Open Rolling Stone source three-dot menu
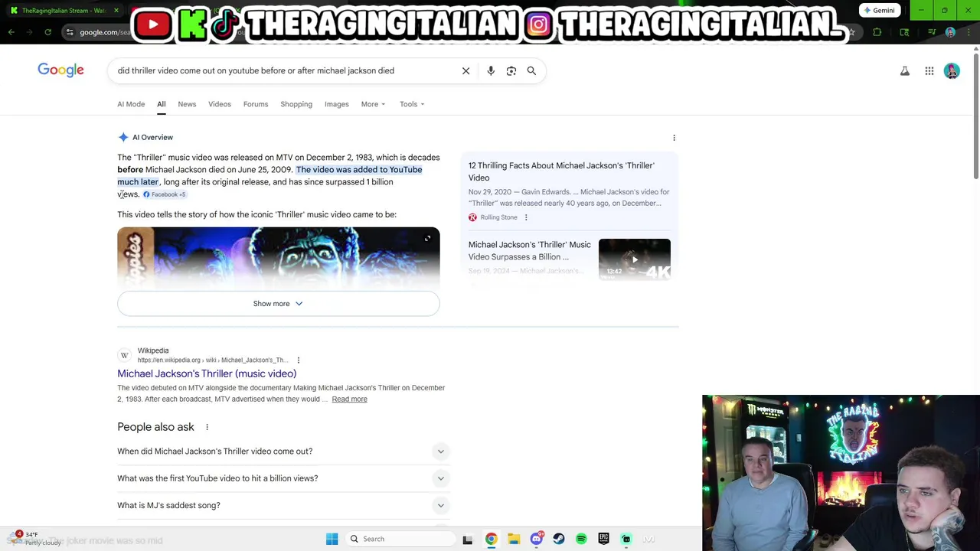The height and width of the screenshot is (551, 980). (526, 217)
